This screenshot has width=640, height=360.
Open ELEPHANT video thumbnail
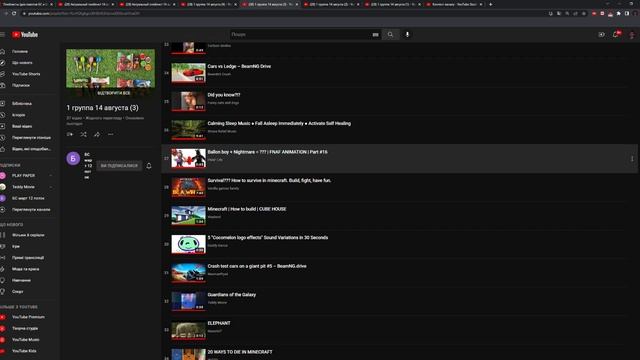(x=188, y=330)
